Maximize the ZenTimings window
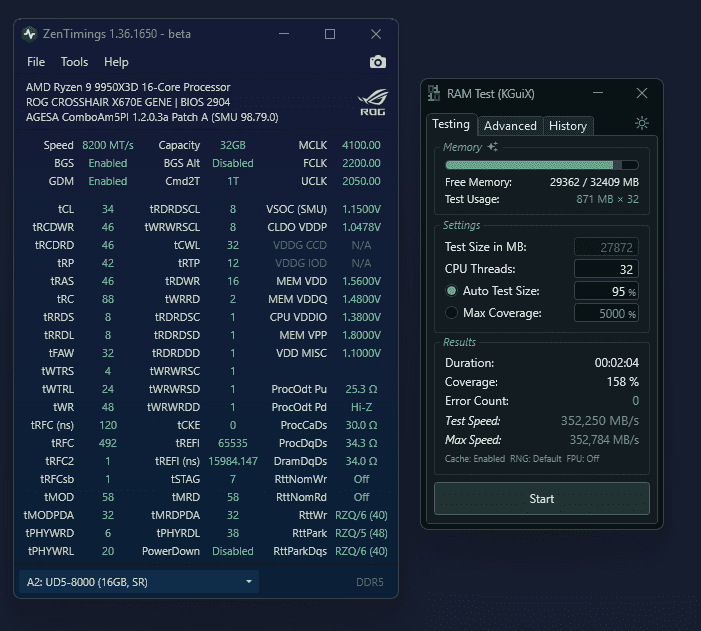This screenshot has height=631, width=701. [x=330, y=34]
